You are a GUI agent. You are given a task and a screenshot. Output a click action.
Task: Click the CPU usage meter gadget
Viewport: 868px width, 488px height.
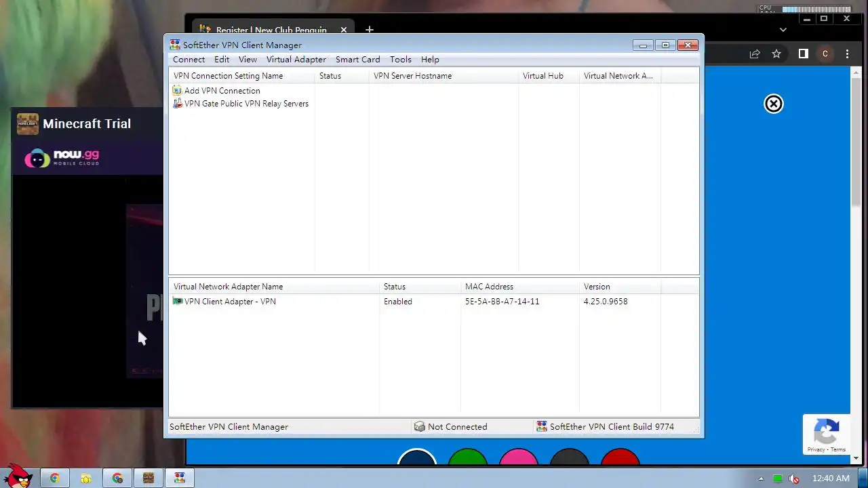[805, 9]
